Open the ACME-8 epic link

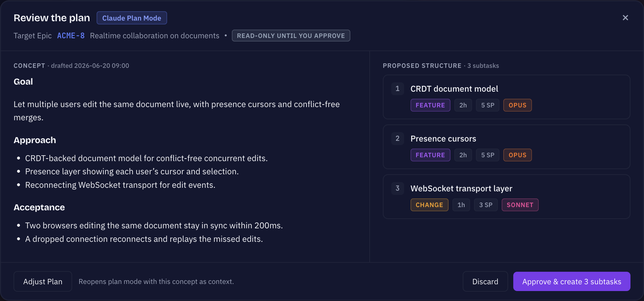click(x=71, y=36)
